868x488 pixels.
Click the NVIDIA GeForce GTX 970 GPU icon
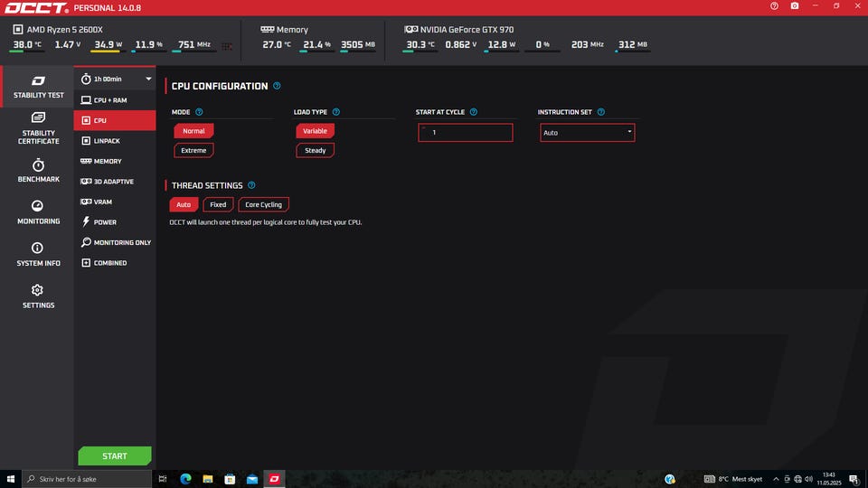click(x=410, y=29)
